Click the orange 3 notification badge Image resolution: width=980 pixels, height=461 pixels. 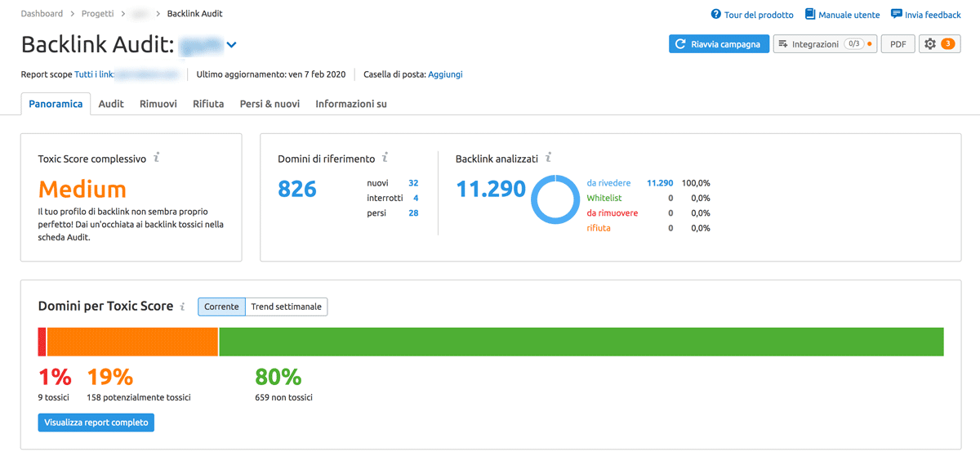(x=947, y=44)
